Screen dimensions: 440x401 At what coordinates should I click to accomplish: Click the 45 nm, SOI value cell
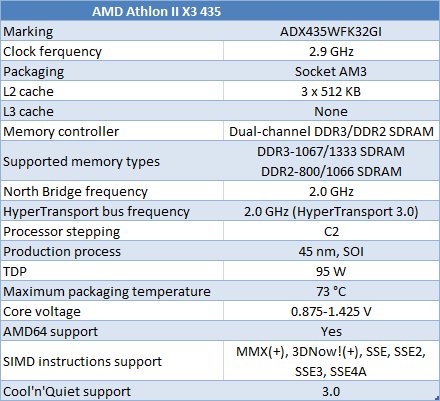(x=331, y=251)
